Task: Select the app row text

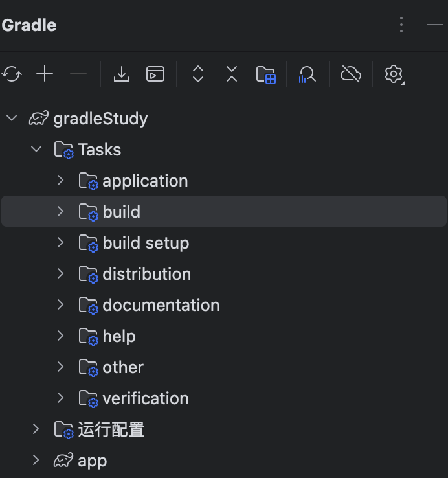Action: pos(93,462)
